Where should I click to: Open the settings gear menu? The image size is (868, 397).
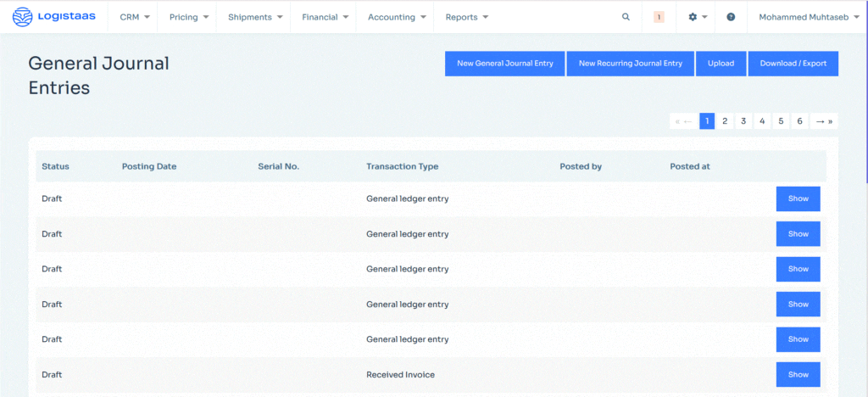[x=697, y=17]
